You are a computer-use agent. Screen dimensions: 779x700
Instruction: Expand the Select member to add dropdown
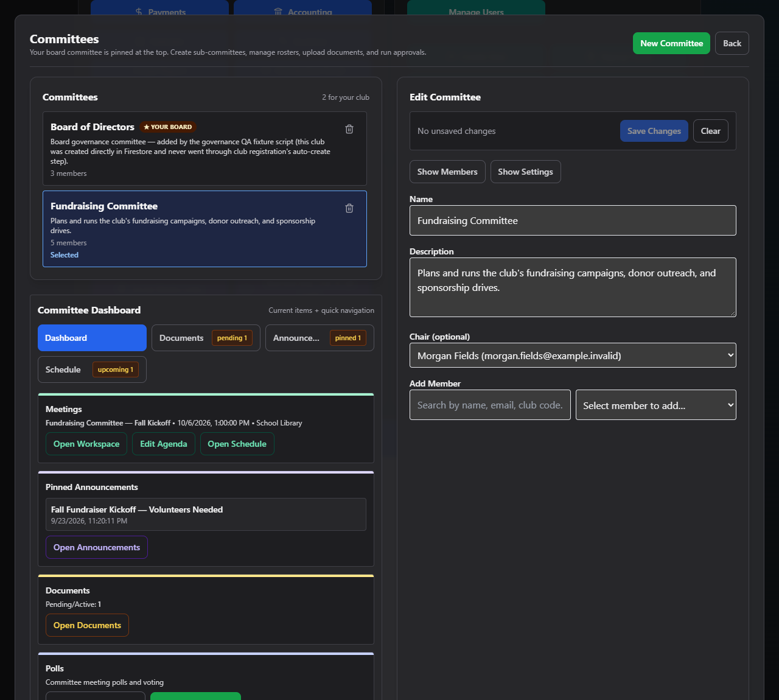tap(655, 405)
